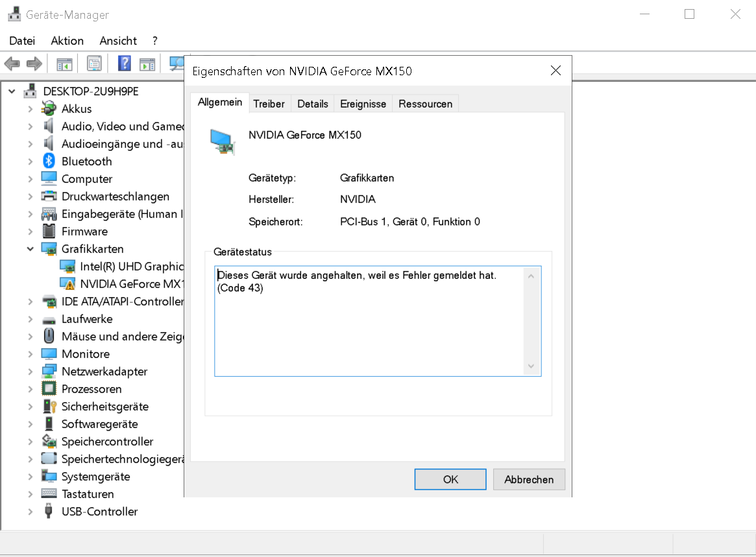Click the show/hide console tree icon
The width and height of the screenshot is (756, 557).
[64, 64]
